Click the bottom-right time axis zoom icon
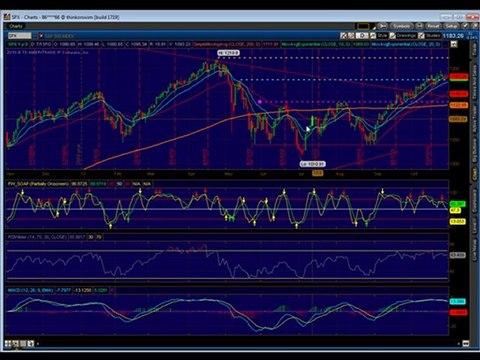The height and width of the screenshot is (360, 480). pos(466,343)
